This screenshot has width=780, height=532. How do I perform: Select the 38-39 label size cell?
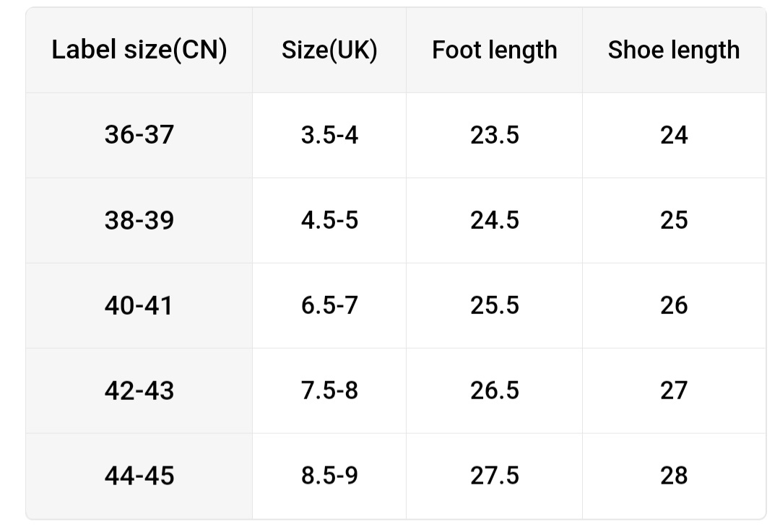click(x=139, y=220)
